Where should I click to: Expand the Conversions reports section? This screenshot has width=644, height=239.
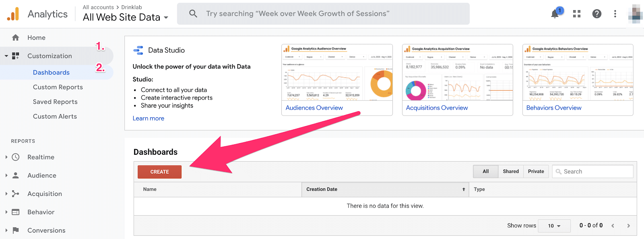coord(6,231)
